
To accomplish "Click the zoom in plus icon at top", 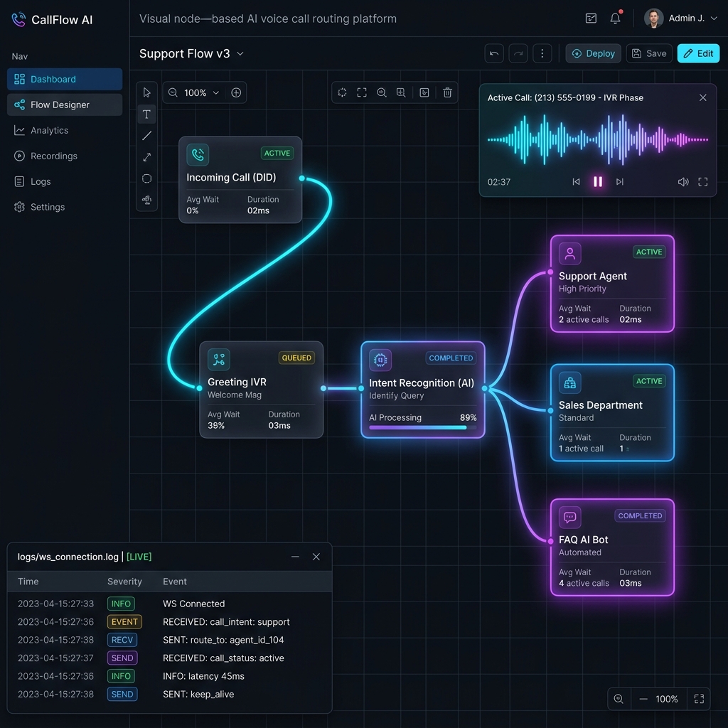I will click(236, 92).
